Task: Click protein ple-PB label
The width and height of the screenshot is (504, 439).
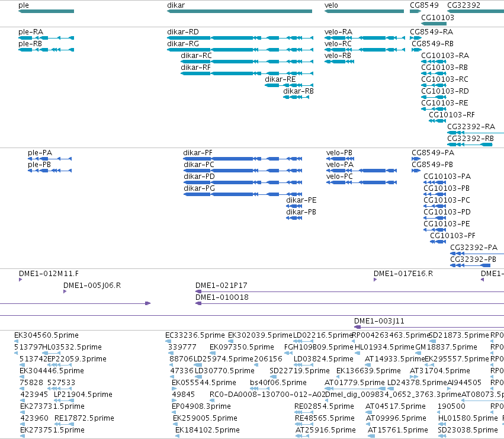Action: pos(39,165)
